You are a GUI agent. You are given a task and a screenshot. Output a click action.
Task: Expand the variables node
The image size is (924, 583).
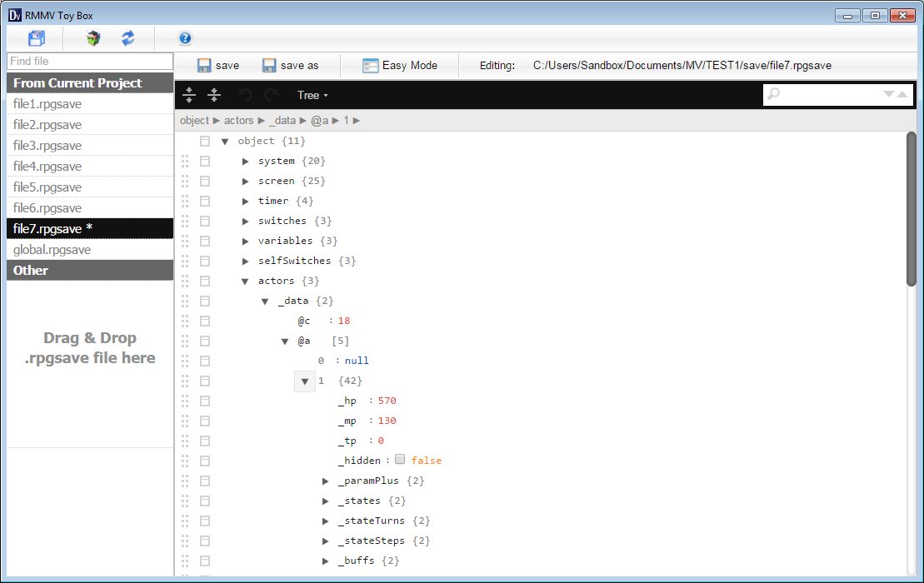245,242
